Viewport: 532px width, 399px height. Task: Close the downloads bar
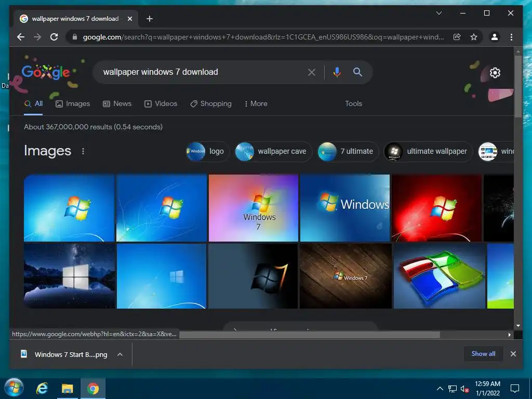tap(513, 354)
